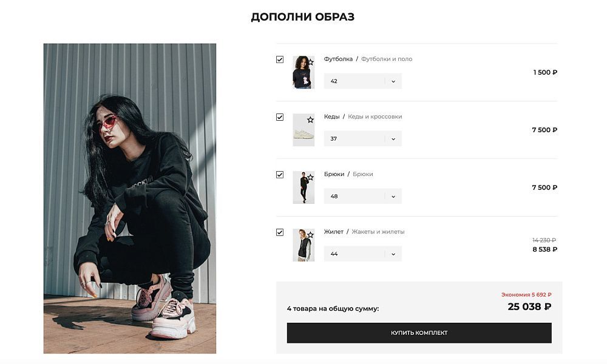Open the size 42 dropdown for Футболка
Viewport: 607px width, 364px height.
pyautogui.click(x=362, y=81)
